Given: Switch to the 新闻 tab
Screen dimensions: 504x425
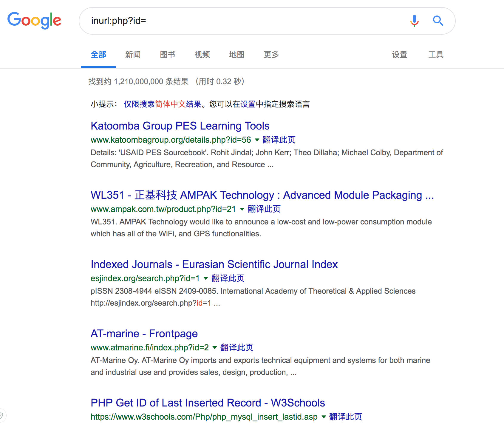Looking at the screenshot, I should point(133,55).
